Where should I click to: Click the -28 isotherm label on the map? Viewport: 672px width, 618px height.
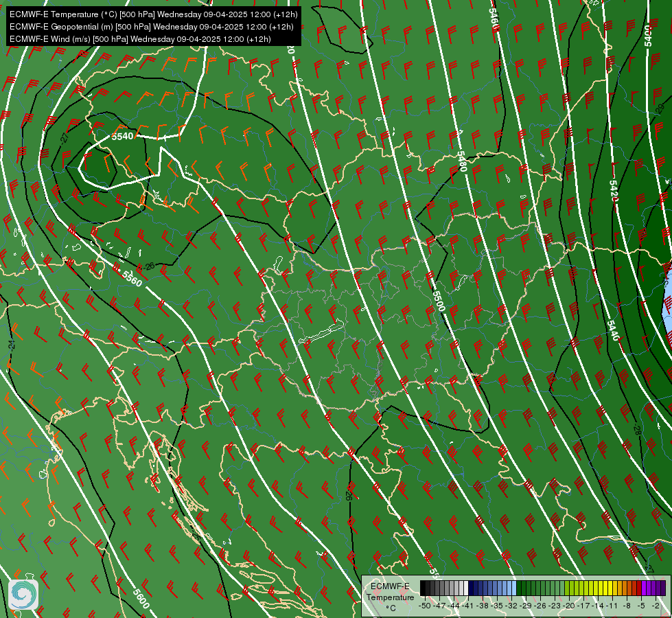point(637,430)
